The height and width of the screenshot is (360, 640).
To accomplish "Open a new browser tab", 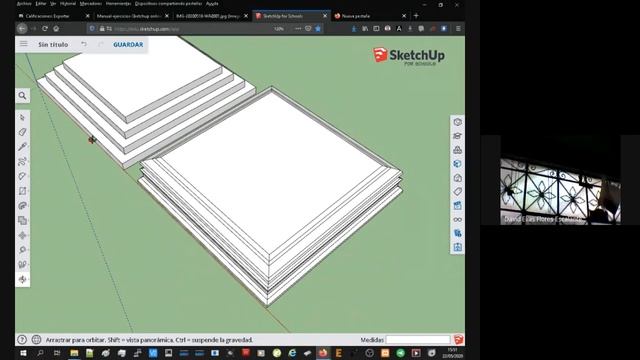I will pyautogui.click(x=416, y=16).
